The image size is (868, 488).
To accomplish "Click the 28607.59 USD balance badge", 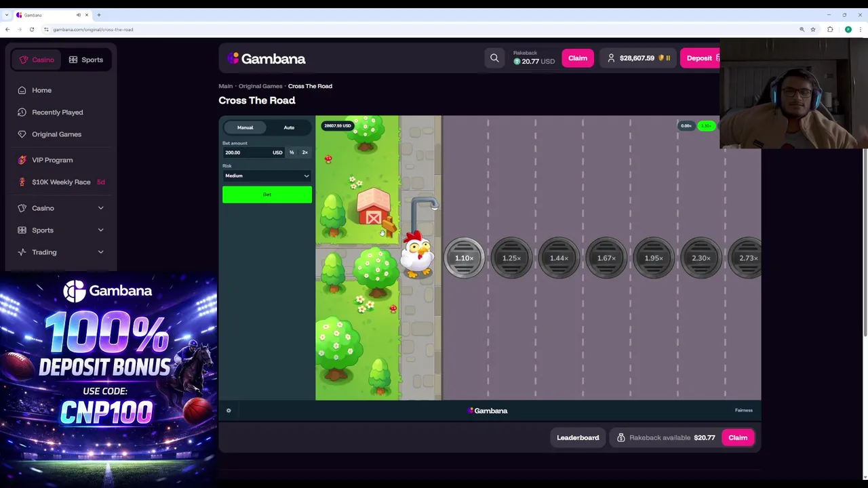I will (x=338, y=126).
